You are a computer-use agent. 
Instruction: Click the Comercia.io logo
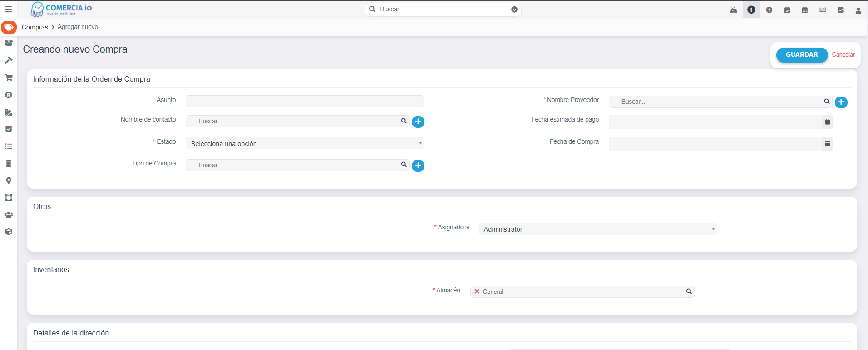click(x=61, y=9)
